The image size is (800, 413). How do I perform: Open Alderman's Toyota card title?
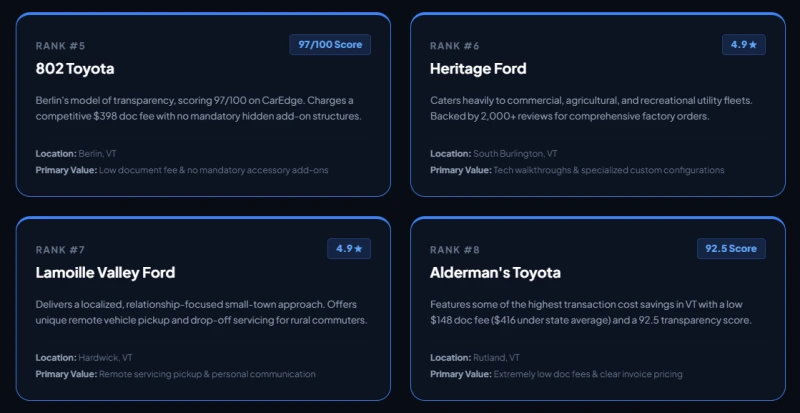click(495, 273)
